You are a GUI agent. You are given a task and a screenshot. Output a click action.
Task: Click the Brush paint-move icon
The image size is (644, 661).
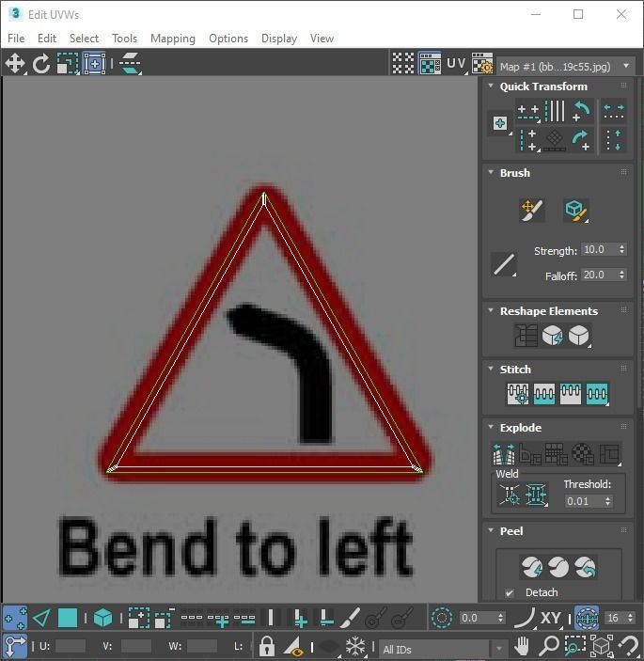click(x=532, y=210)
